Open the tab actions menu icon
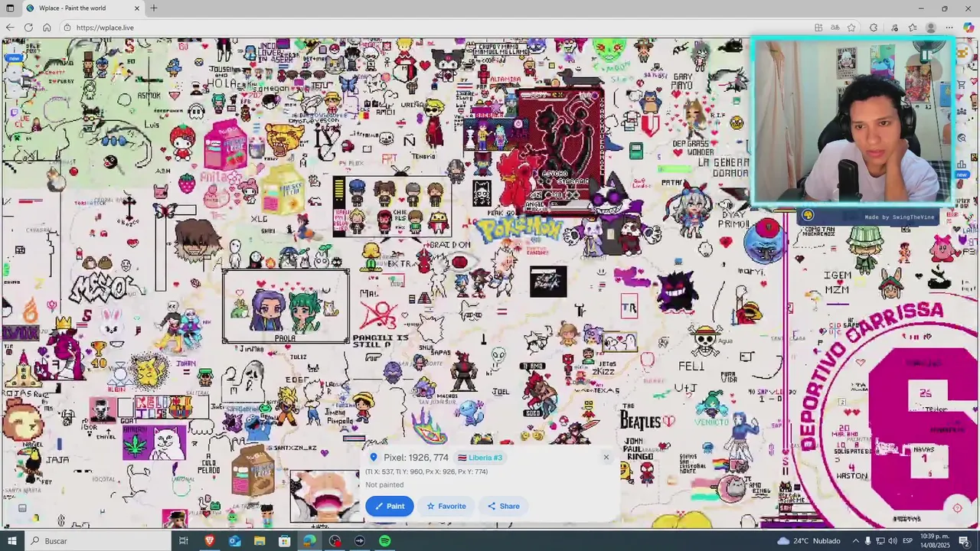The image size is (980, 551). click(x=9, y=8)
